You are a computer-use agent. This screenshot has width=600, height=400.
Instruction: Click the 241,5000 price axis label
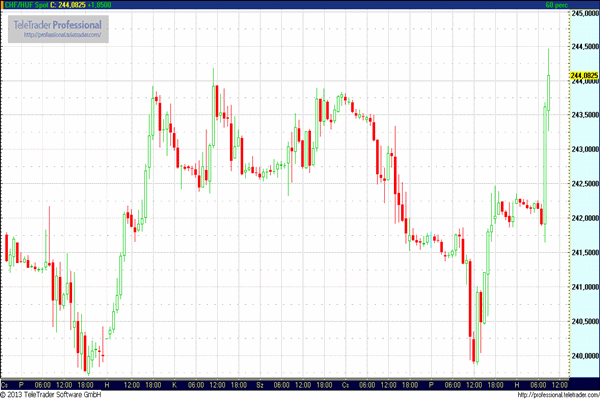pyautogui.click(x=583, y=253)
